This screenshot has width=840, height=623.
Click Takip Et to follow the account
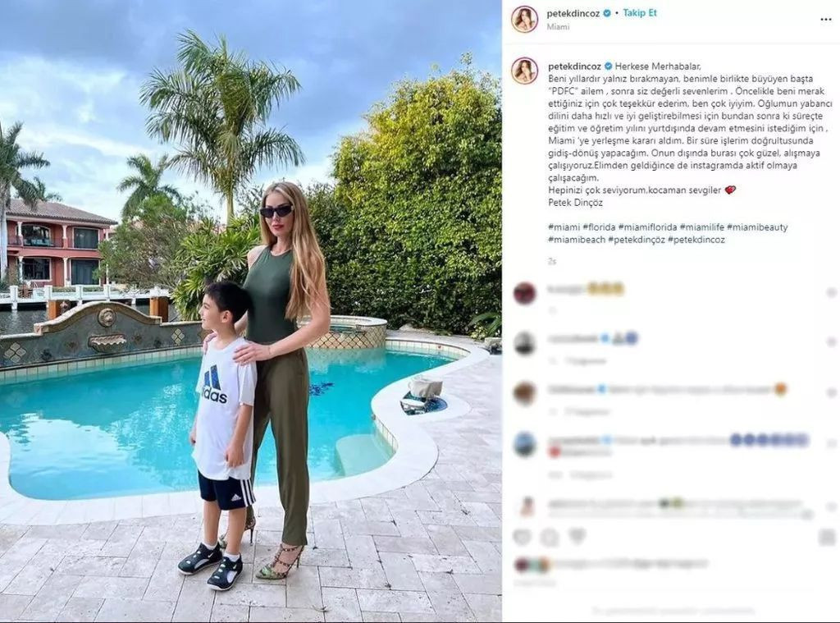coord(640,13)
